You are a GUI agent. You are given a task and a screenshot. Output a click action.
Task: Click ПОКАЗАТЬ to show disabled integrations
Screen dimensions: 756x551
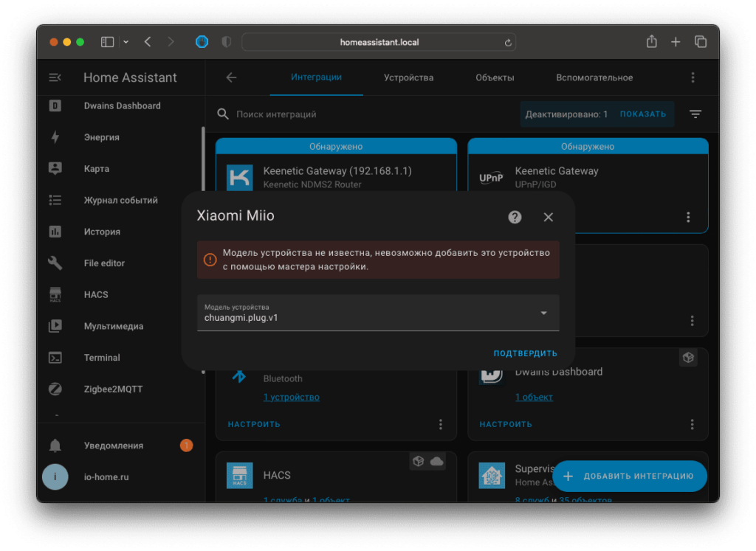[x=643, y=114]
